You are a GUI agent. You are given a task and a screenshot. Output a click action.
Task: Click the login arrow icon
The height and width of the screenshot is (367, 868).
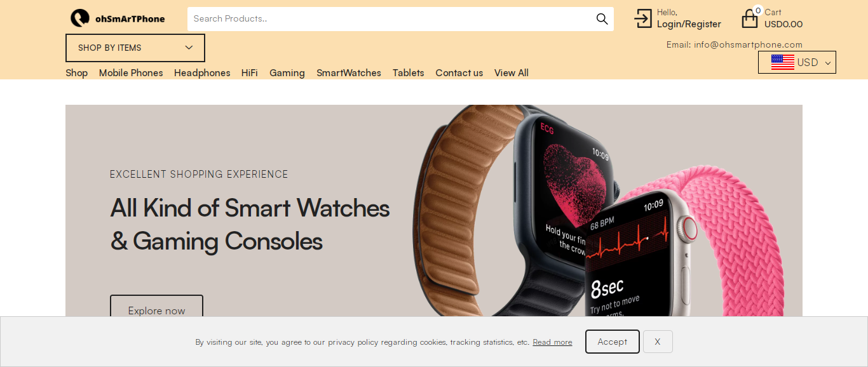point(643,18)
